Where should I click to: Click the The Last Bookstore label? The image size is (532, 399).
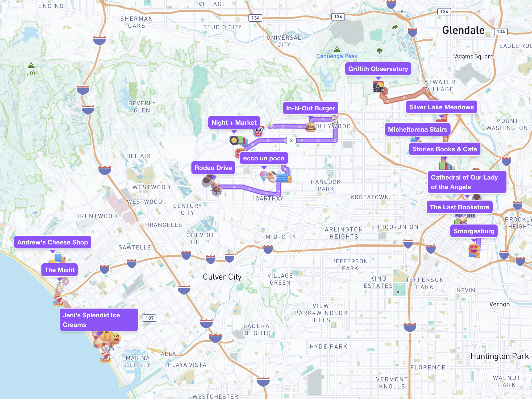459,206
